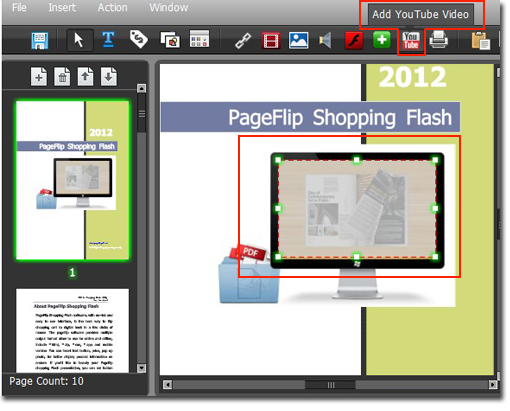Image resolution: width=510 pixels, height=411 pixels.
Task: Insert Flash with red Flash icon
Action: pos(354,41)
